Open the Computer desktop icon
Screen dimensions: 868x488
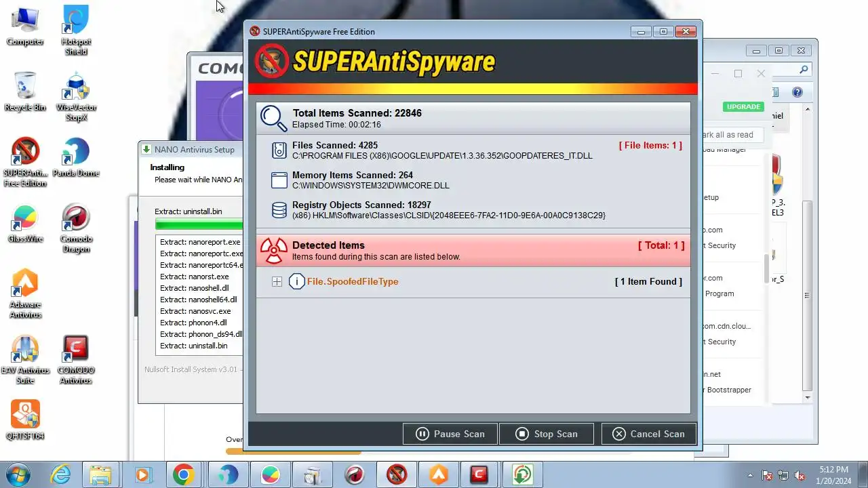point(25,26)
